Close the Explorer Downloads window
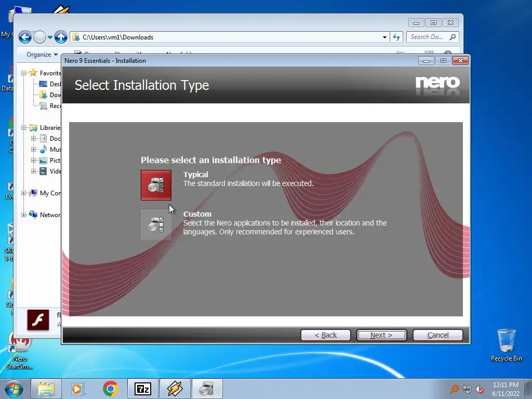This screenshot has height=399, width=532. (x=450, y=23)
